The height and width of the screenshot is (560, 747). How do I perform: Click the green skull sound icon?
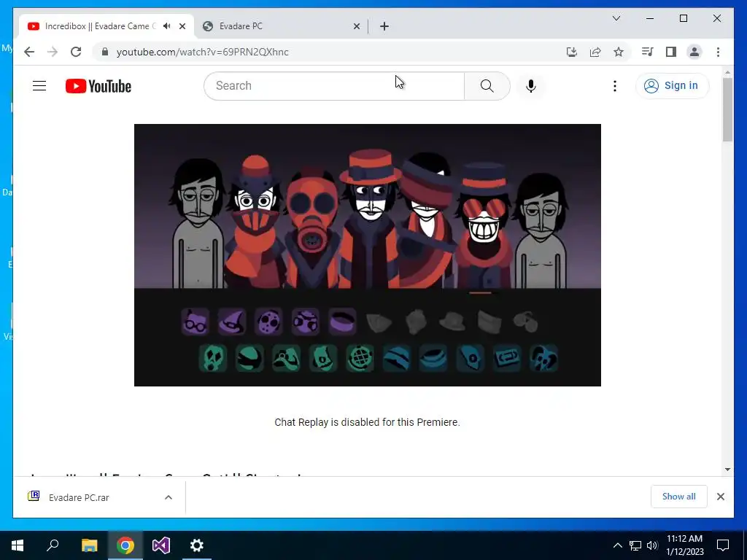click(x=212, y=358)
